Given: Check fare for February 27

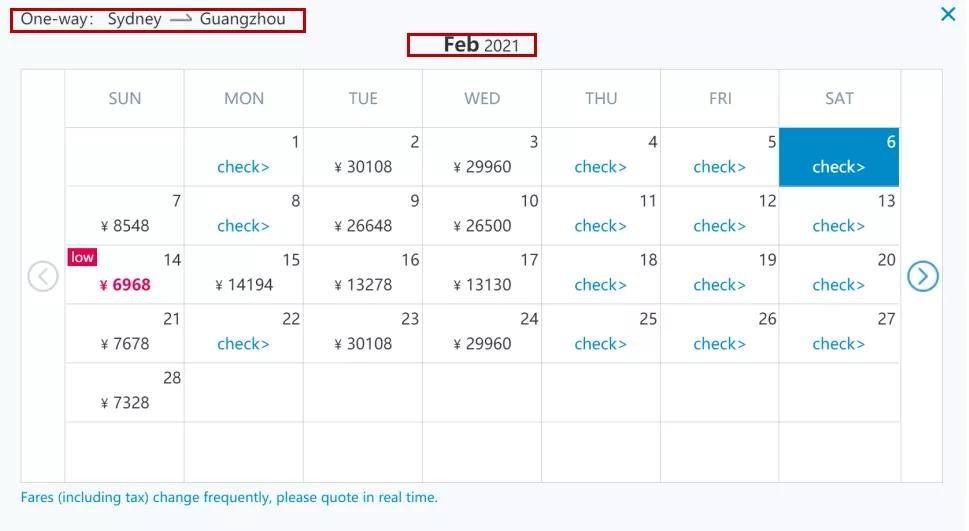Looking at the screenshot, I should click(839, 344).
